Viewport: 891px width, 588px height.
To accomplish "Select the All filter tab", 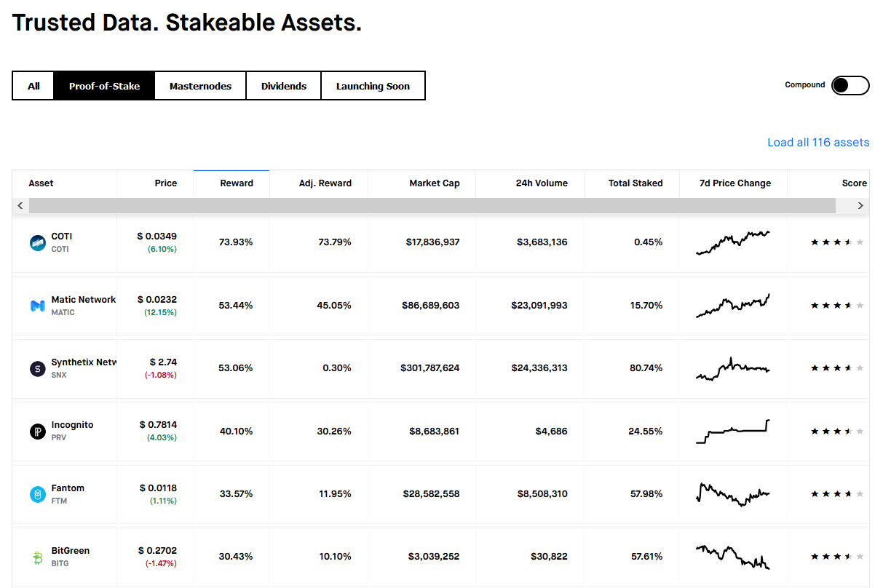I will 33,86.
